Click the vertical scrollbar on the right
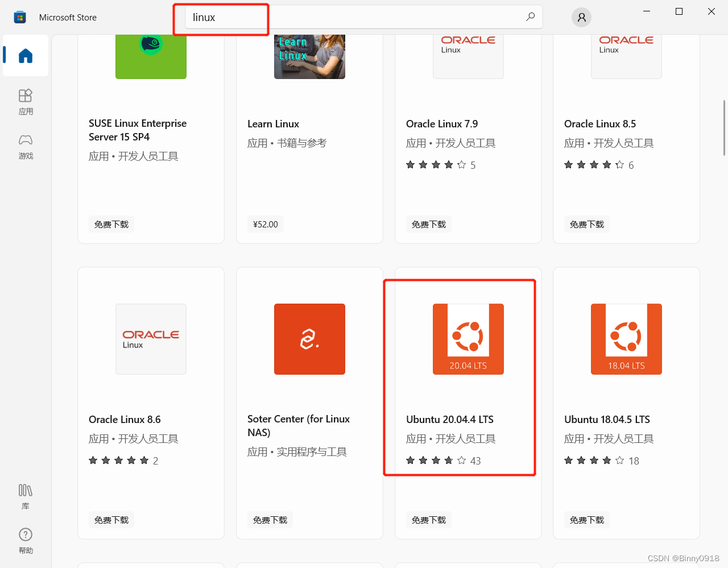728x568 pixels. coord(723,128)
